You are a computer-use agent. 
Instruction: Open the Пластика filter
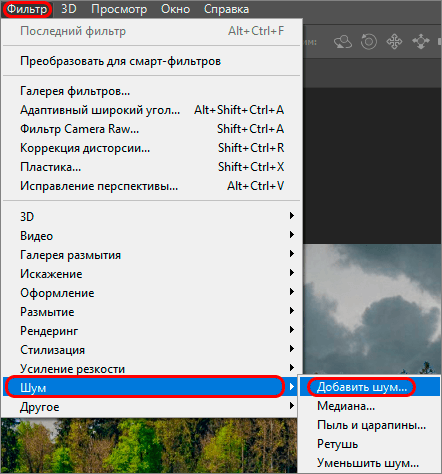[x=152, y=167]
